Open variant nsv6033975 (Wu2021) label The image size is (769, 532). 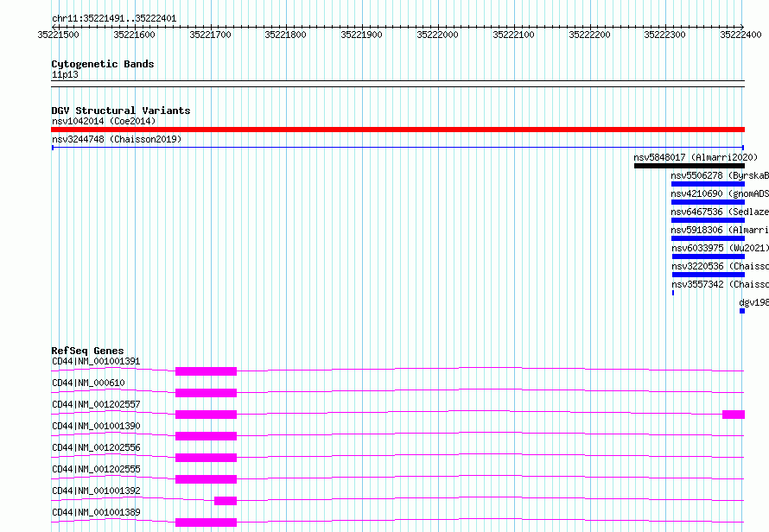720,248
